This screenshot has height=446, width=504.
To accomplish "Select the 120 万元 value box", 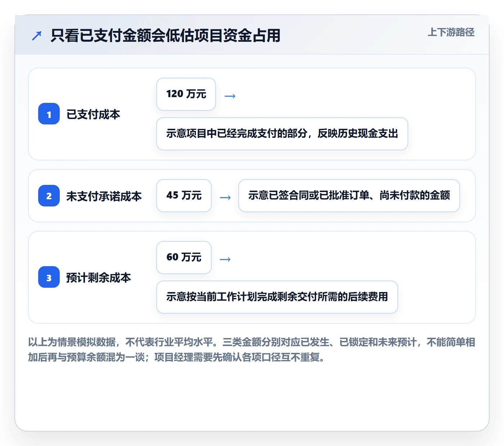I will tap(186, 94).
